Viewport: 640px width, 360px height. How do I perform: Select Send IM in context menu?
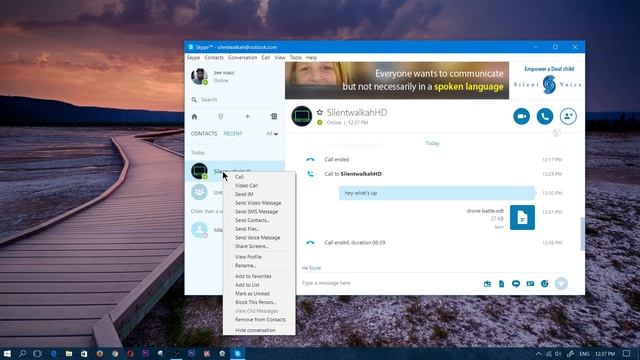tap(259, 194)
